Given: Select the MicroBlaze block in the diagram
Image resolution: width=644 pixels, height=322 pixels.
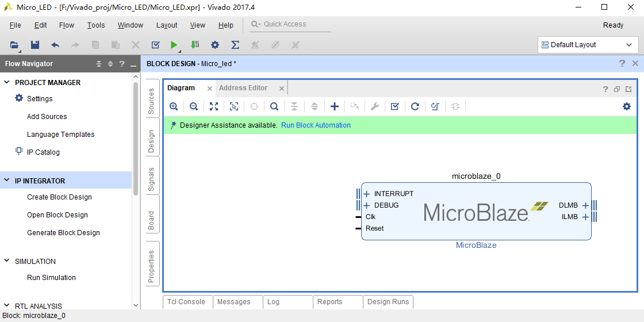Looking at the screenshot, I should (477, 211).
